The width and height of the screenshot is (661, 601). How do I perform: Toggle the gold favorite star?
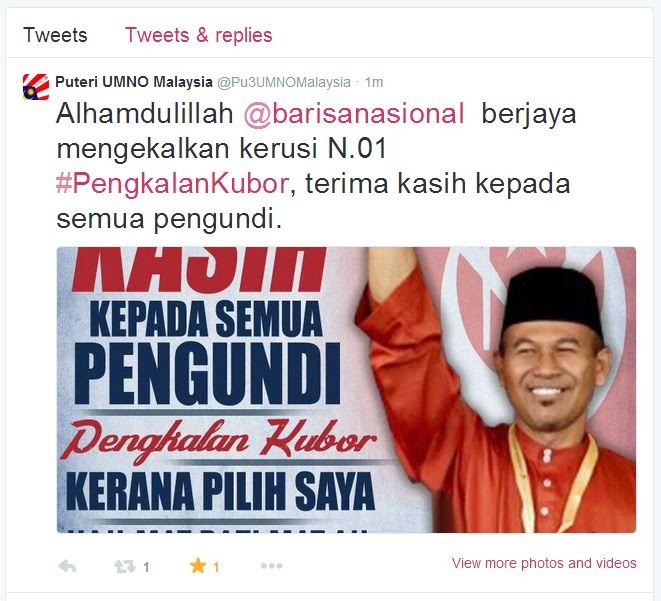[198, 566]
